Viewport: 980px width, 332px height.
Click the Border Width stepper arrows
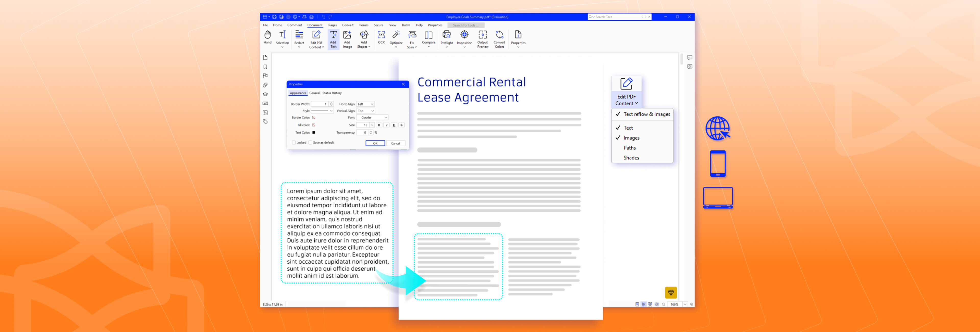pos(331,104)
